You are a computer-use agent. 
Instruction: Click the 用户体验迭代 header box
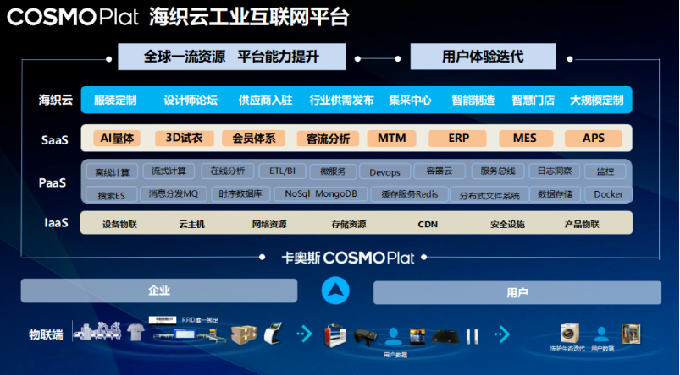tap(483, 56)
